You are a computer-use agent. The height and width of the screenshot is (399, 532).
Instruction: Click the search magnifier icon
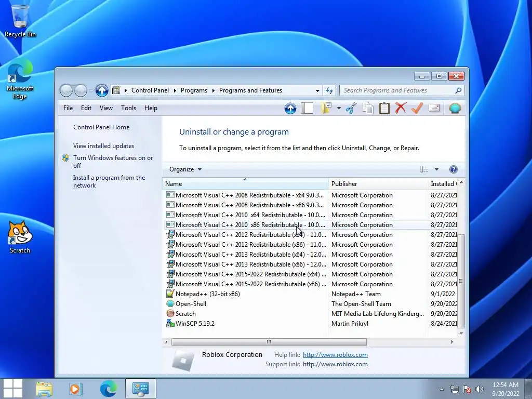coord(458,90)
